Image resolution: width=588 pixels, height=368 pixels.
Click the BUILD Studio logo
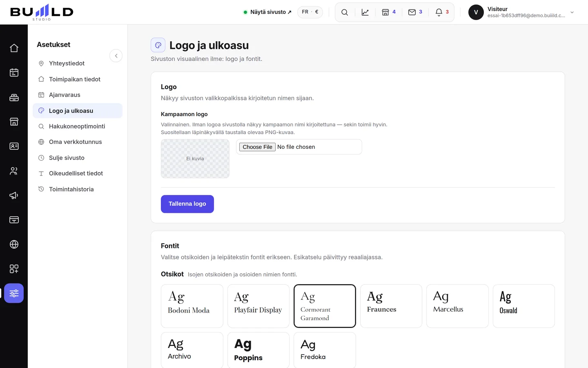(42, 12)
